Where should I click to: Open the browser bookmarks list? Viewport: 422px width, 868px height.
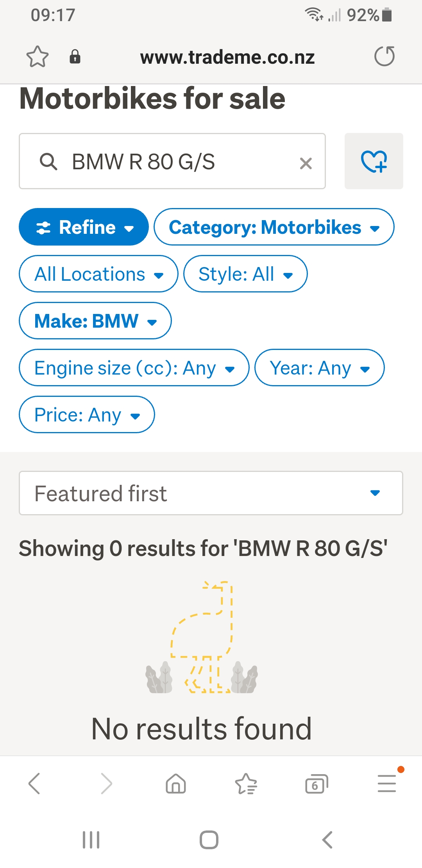point(246,784)
